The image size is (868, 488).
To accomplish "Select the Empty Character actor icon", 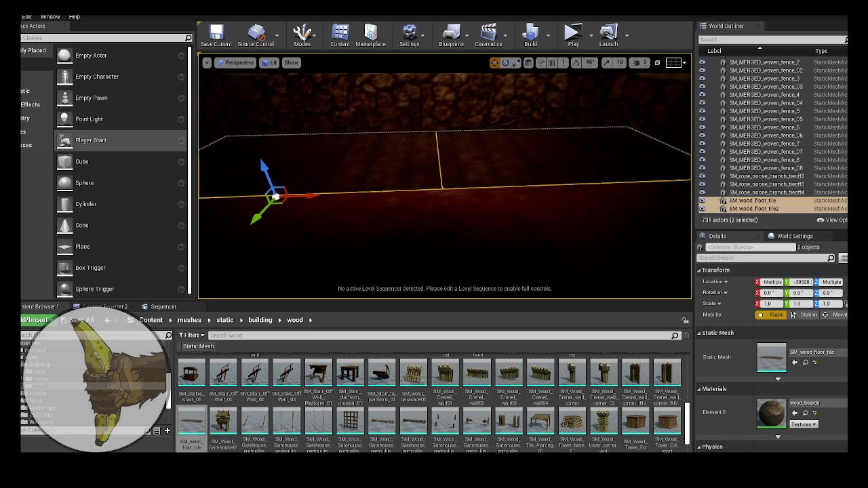I will (x=64, y=77).
